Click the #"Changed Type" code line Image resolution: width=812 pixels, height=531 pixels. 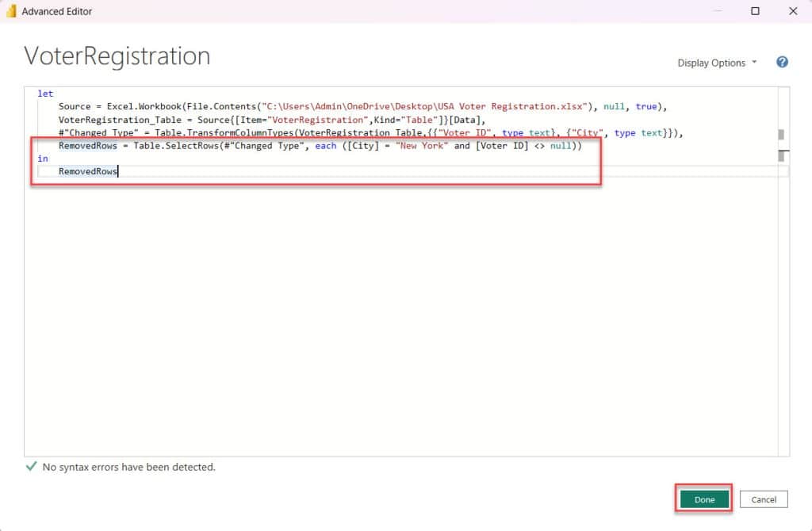(371, 133)
